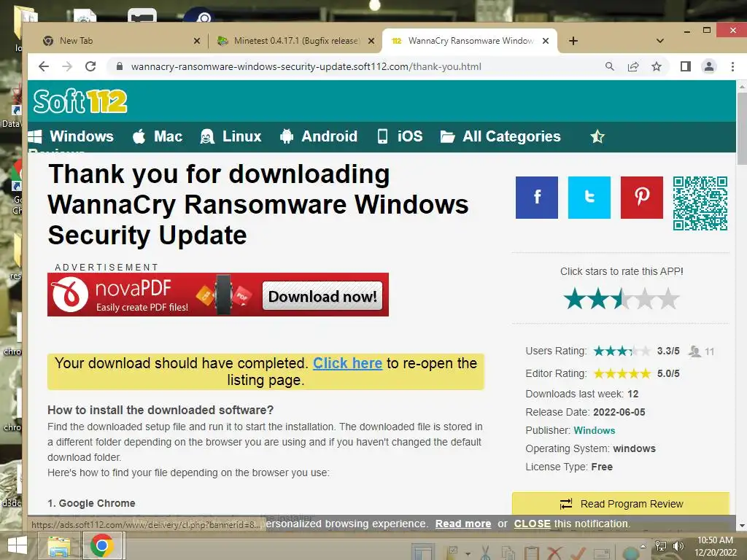This screenshot has width=747, height=560.
Task: Open the Windows publisher link
Action: [594, 430]
